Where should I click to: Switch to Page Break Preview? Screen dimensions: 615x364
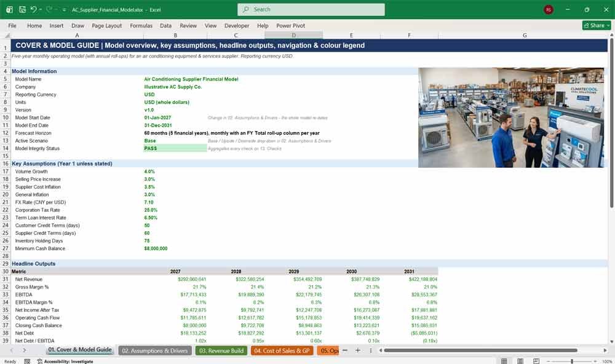tap(536, 361)
